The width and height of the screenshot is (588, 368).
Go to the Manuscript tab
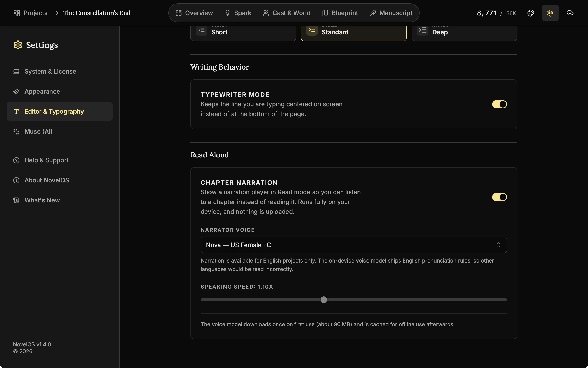(x=391, y=13)
